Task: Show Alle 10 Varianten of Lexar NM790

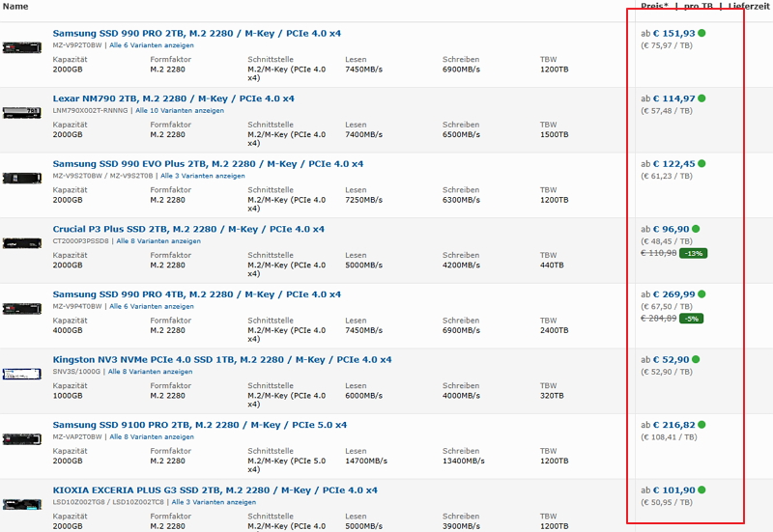Action: (x=180, y=111)
